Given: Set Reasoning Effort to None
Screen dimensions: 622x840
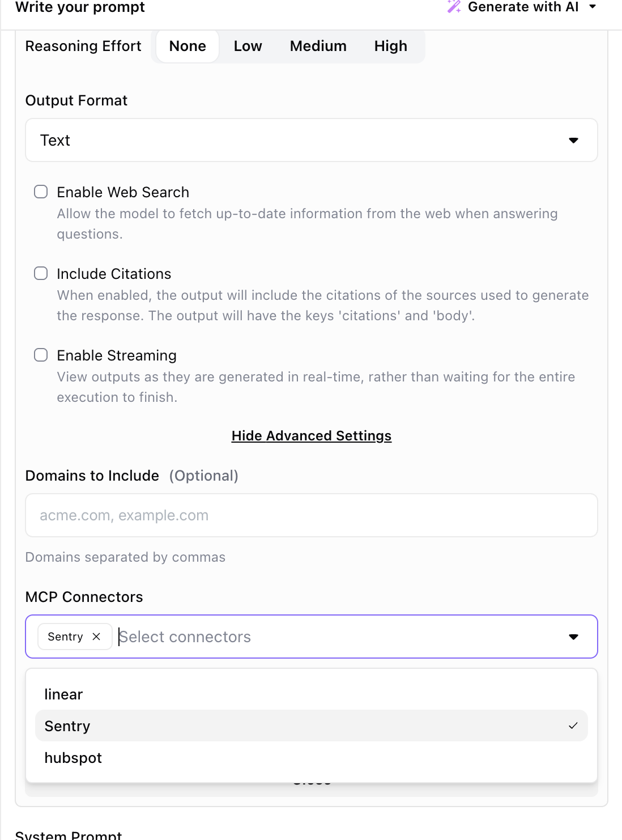Looking at the screenshot, I should click(188, 46).
